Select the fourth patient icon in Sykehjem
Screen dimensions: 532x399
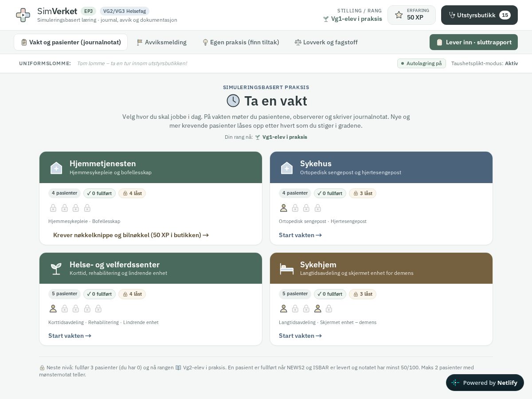[x=318, y=309]
